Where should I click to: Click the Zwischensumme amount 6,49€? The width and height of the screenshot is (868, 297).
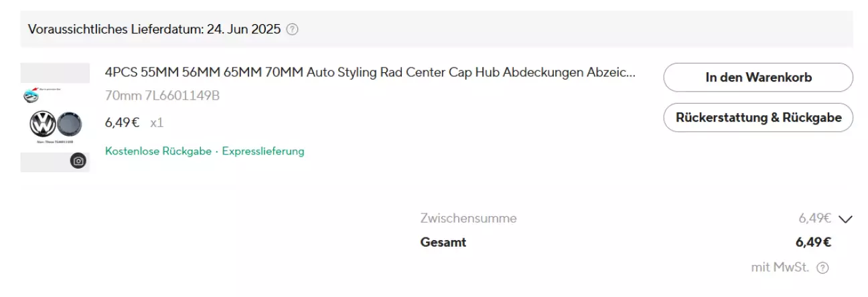point(814,218)
